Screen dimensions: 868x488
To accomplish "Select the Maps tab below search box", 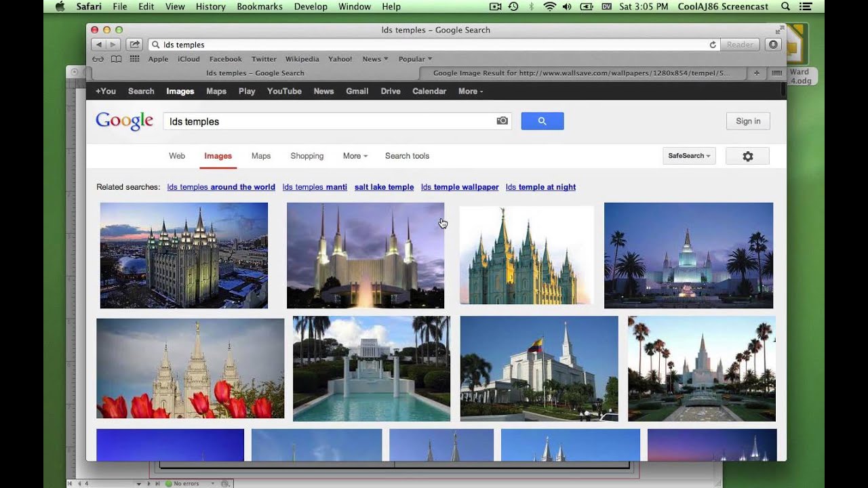I will [261, 156].
